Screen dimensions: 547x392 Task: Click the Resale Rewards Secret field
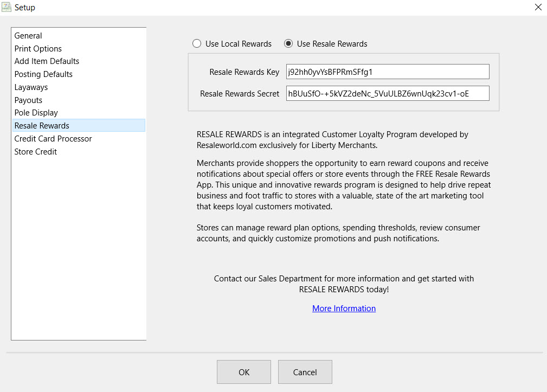[387, 93]
